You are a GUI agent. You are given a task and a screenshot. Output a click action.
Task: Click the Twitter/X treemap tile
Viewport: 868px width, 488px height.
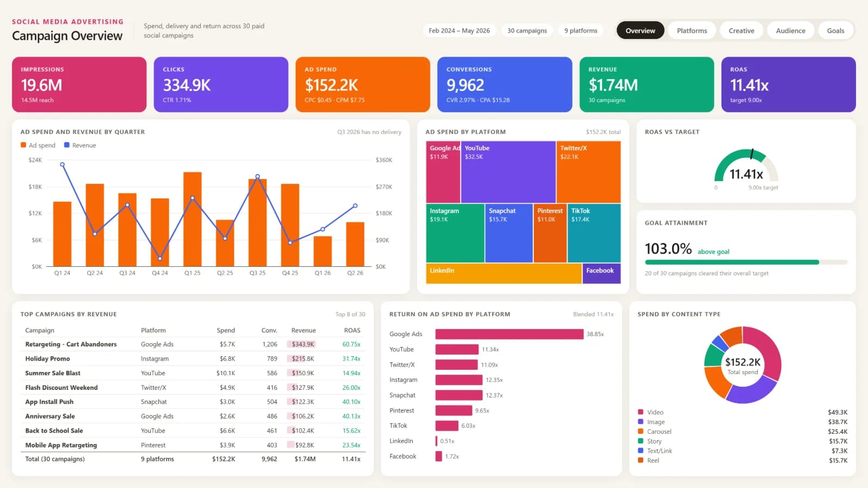(x=589, y=172)
